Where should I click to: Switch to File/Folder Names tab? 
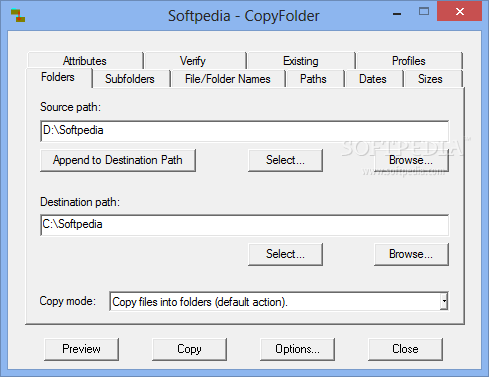[x=228, y=79]
